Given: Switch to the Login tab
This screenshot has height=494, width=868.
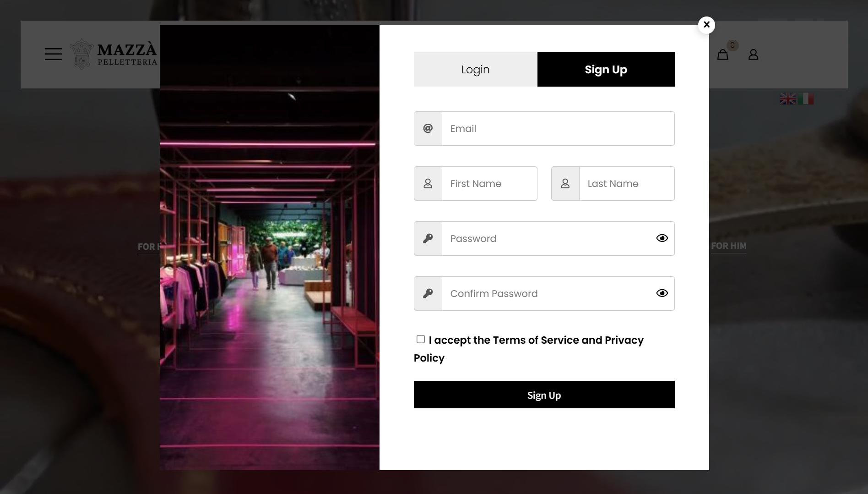Looking at the screenshot, I should (x=475, y=70).
